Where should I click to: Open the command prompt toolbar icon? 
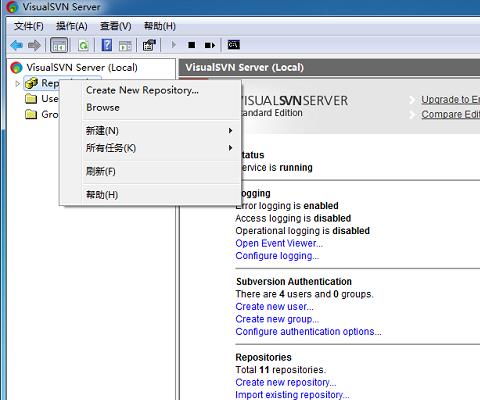tap(234, 45)
